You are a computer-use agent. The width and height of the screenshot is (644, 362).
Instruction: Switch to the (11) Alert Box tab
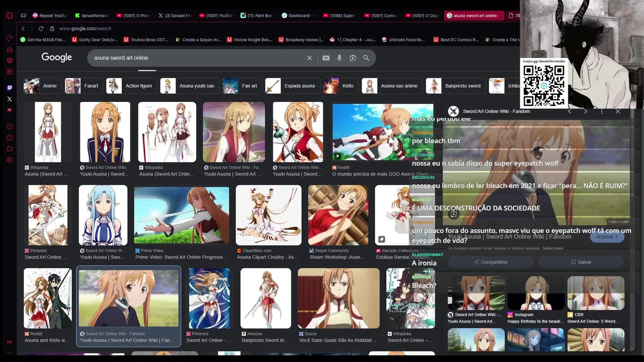coord(257,16)
